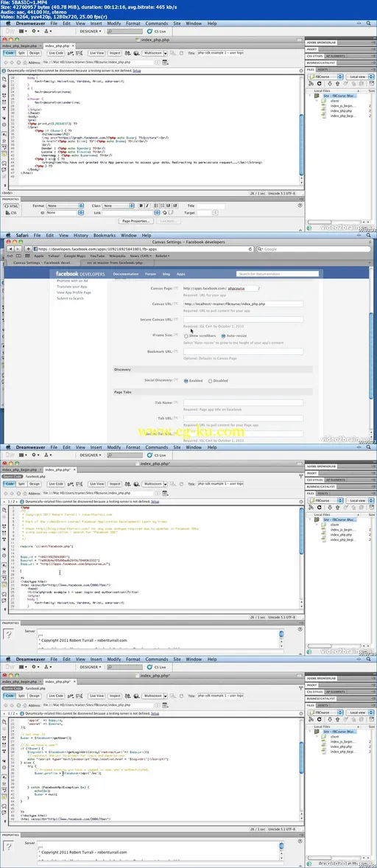Screen dimensions: 377x868
Task: Open the Bookmarks menu in Safari
Action: (x=105, y=235)
